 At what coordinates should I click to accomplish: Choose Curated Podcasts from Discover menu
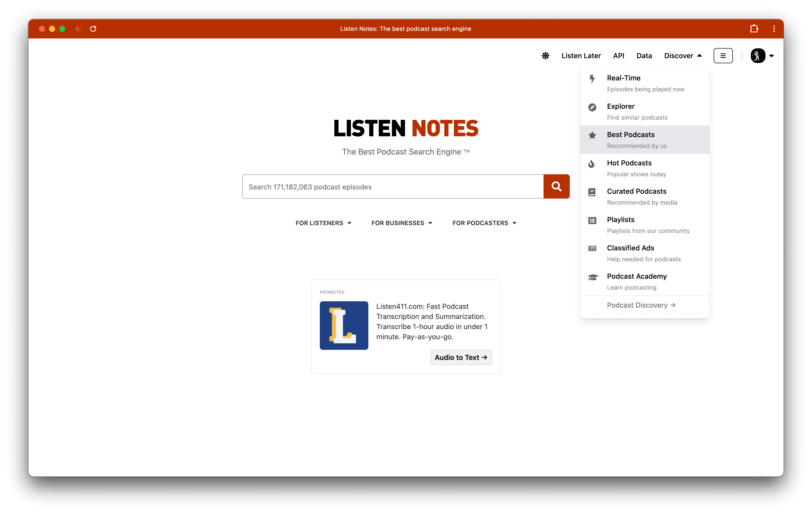click(636, 191)
